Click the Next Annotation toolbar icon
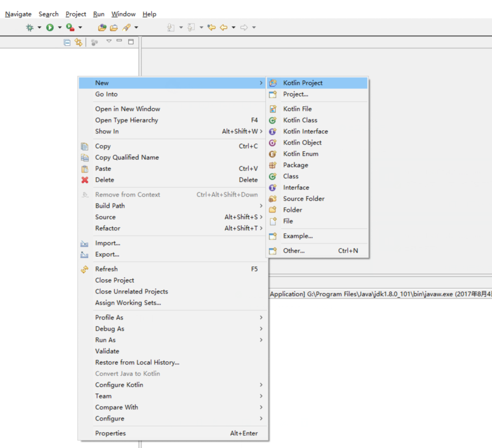The width and height of the screenshot is (492, 448). [x=171, y=27]
